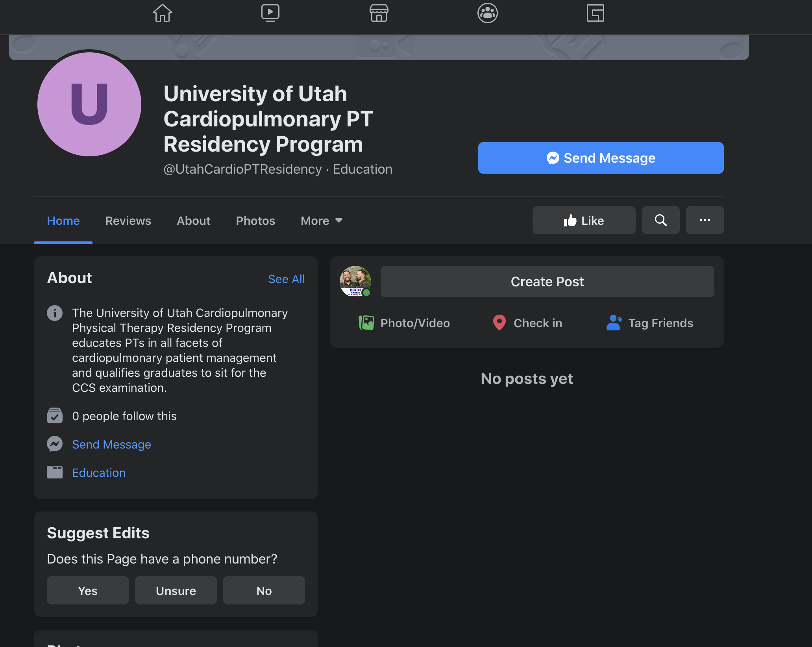Select the Check in option
Image resolution: width=812 pixels, height=647 pixels.
(x=527, y=323)
